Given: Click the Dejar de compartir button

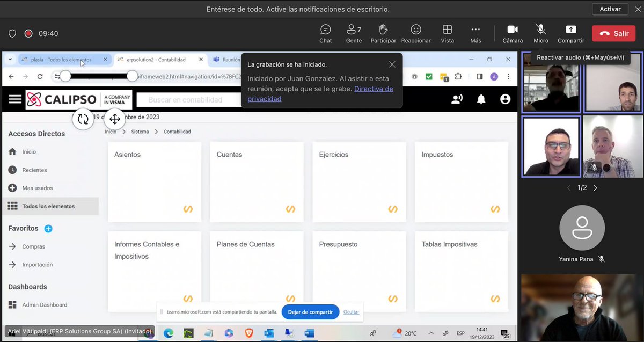Looking at the screenshot, I should (x=310, y=311).
